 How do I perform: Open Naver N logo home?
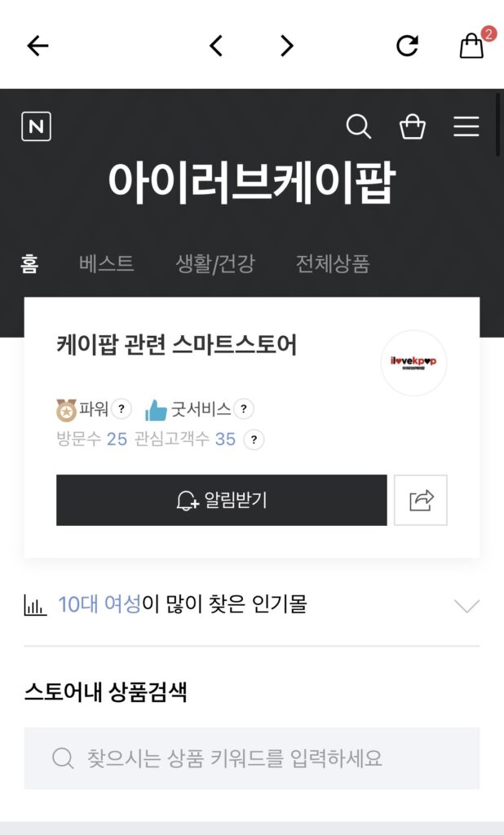pyautogui.click(x=36, y=126)
